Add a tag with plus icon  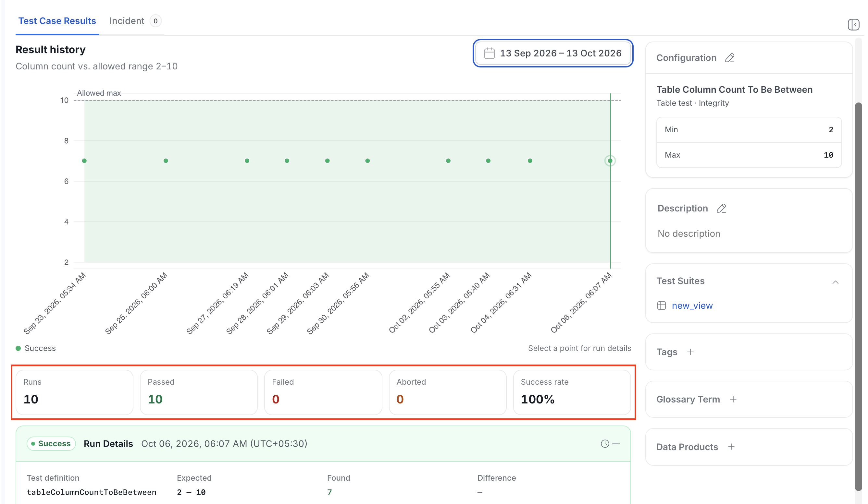click(690, 352)
